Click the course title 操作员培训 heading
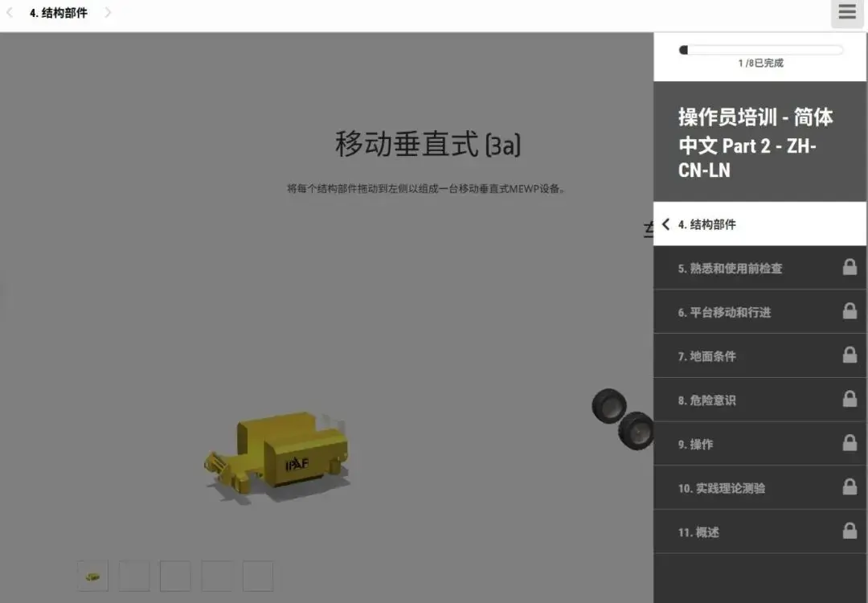This screenshot has width=868, height=603. 755,143
